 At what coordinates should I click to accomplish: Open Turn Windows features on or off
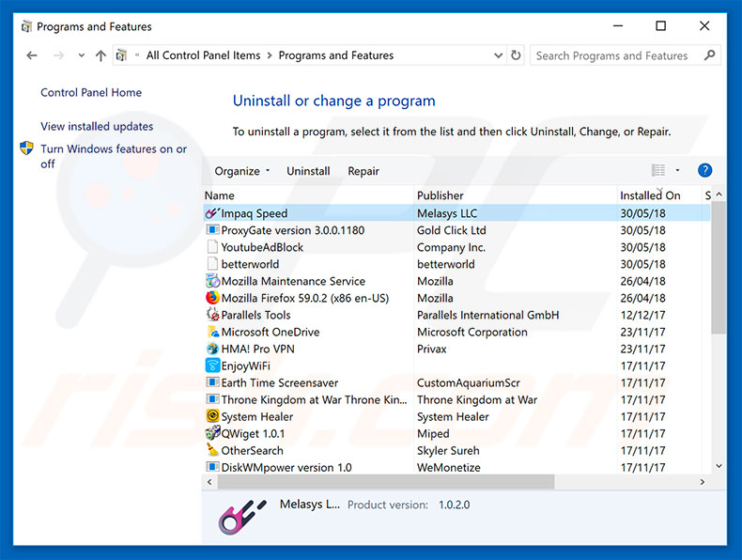[x=114, y=156]
